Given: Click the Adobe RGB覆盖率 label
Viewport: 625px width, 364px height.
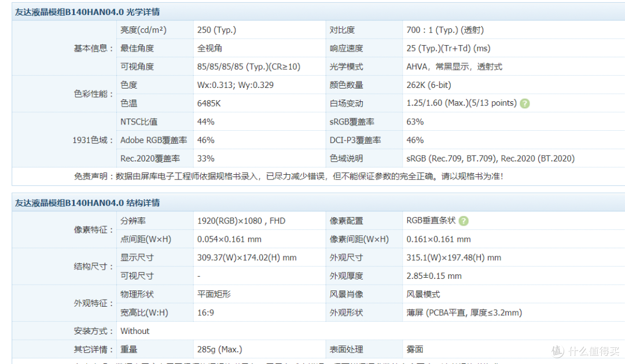Looking at the screenshot, I should [x=153, y=140].
